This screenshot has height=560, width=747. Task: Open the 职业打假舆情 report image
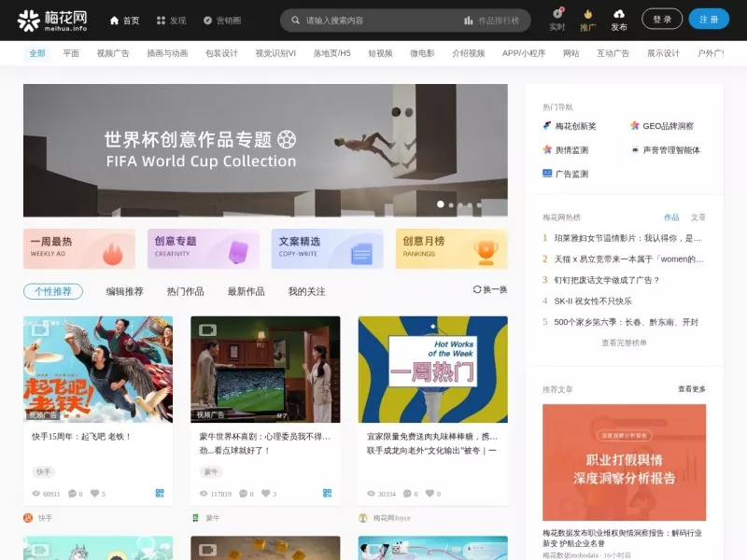pos(624,462)
